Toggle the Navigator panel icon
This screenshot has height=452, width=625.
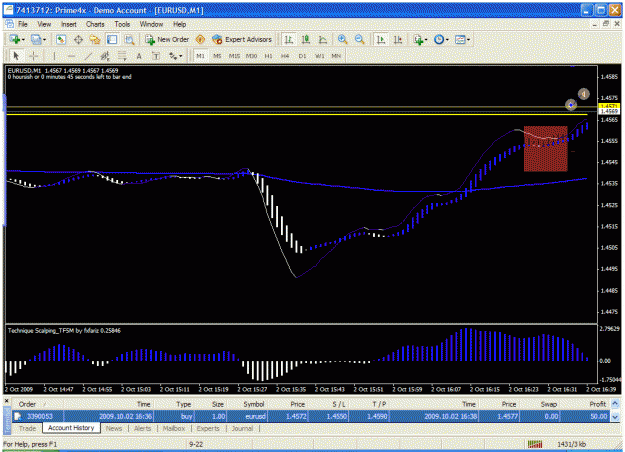point(95,39)
